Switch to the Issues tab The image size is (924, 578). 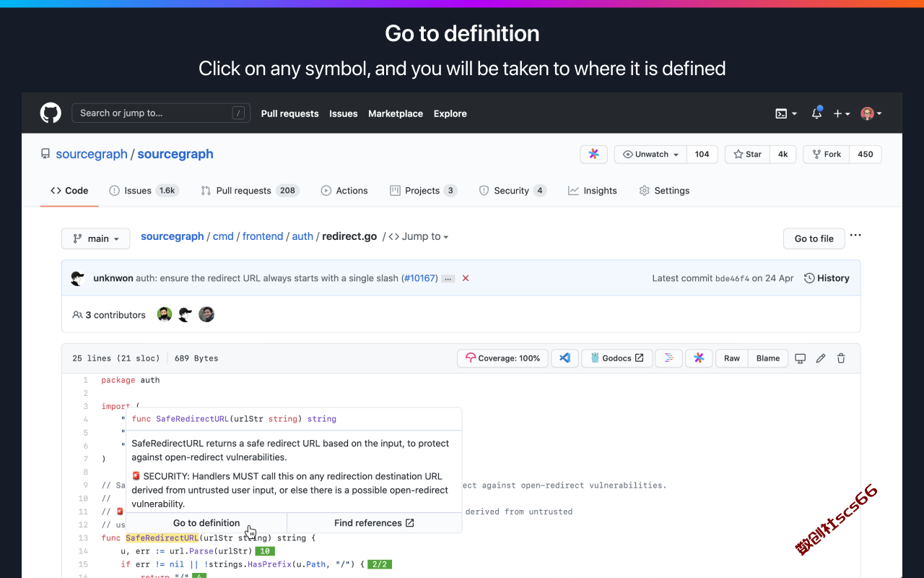coord(144,191)
